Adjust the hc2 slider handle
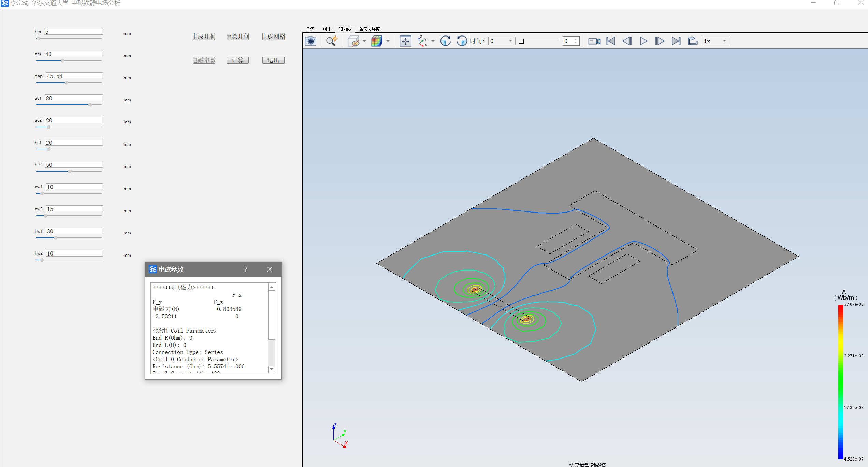 (70, 171)
